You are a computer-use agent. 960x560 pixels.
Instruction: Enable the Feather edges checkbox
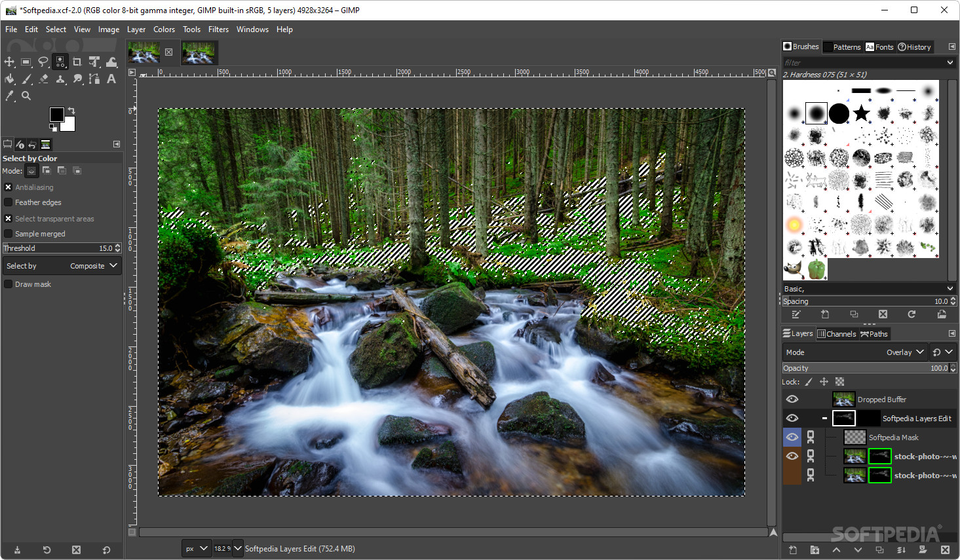pyautogui.click(x=9, y=202)
